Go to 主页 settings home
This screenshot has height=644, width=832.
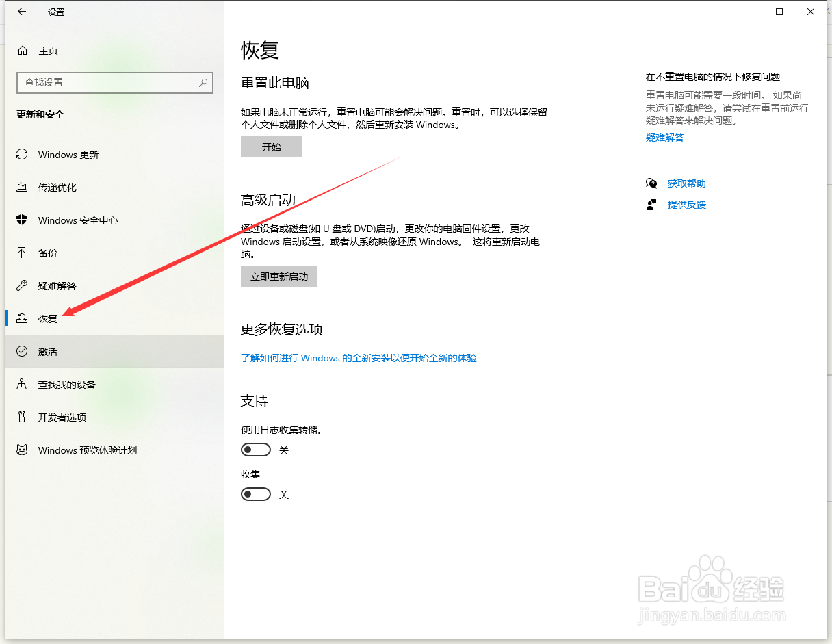[x=115, y=51]
